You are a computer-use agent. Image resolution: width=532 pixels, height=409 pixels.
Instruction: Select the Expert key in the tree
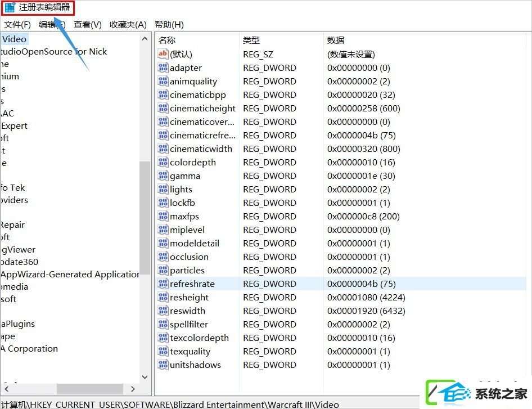(14, 125)
